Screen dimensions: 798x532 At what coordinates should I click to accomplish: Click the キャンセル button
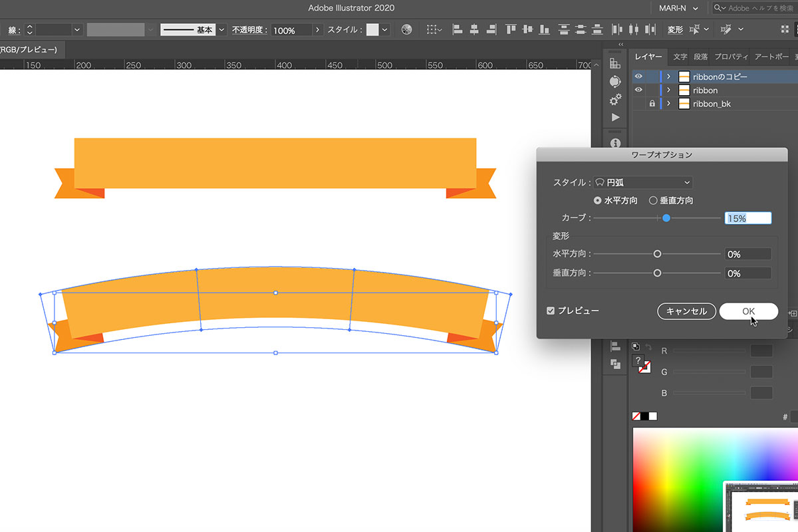point(686,311)
